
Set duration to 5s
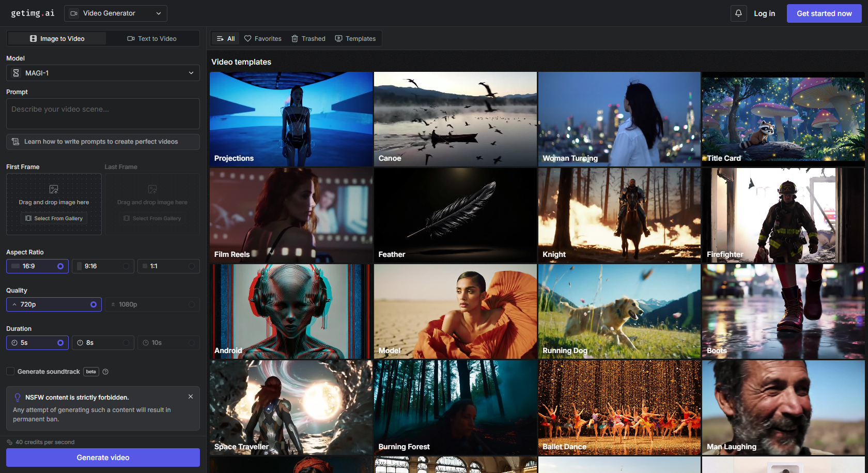(x=37, y=343)
